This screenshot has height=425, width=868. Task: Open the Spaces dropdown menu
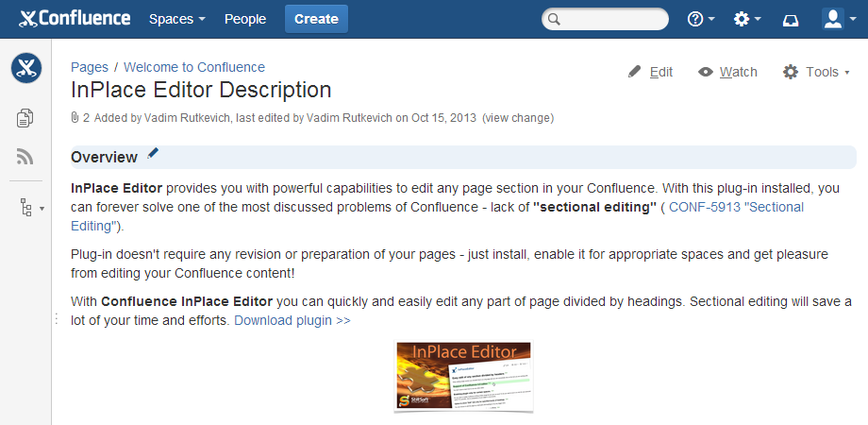click(x=177, y=19)
